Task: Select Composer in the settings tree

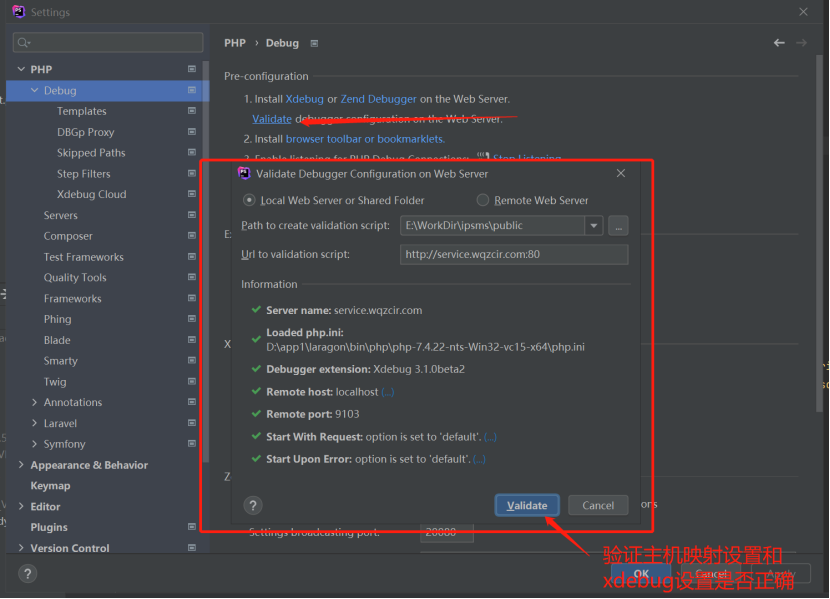Action: (x=68, y=236)
